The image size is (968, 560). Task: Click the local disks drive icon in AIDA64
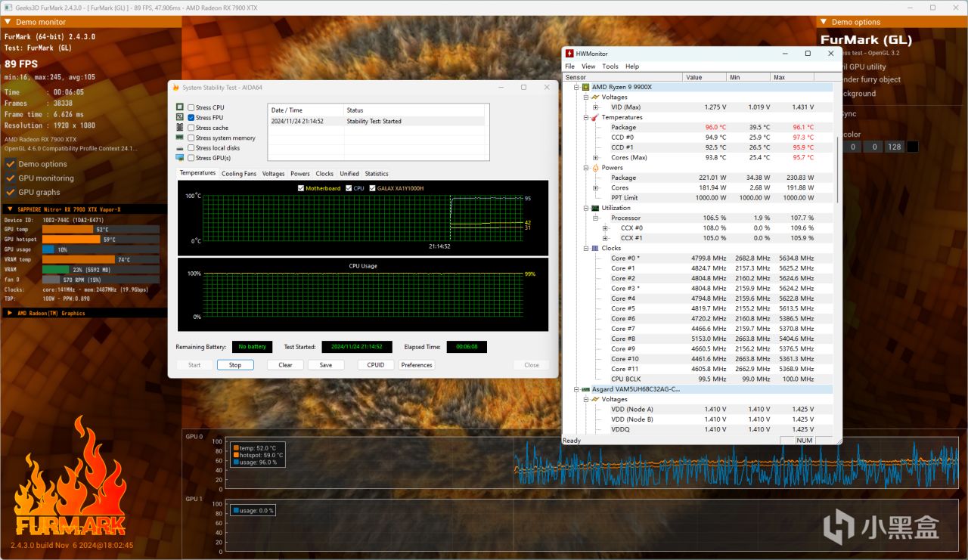click(x=180, y=148)
